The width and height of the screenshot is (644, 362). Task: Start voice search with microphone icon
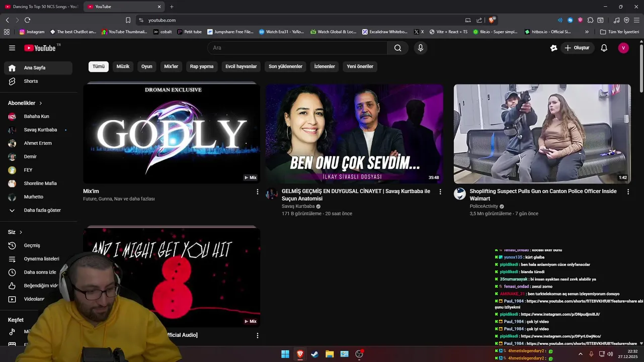point(421,48)
